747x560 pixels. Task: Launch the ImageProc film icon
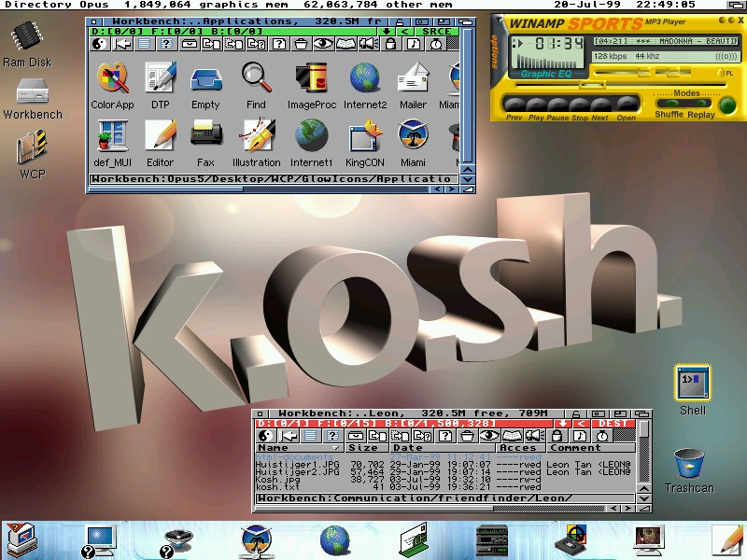(x=311, y=78)
